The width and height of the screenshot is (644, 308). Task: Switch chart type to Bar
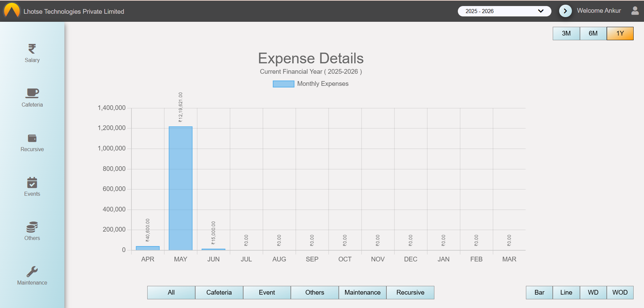coord(539,293)
